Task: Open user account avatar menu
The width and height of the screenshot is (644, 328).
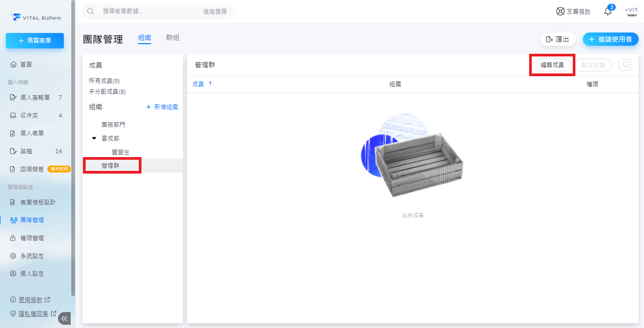Action: point(632,11)
